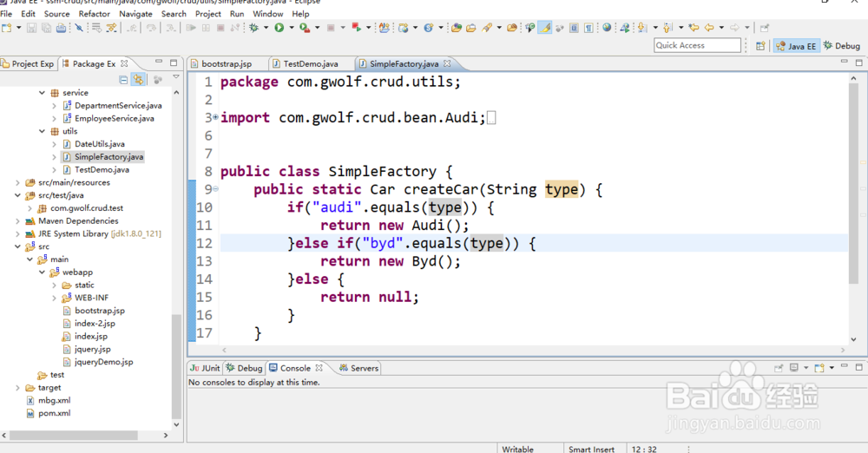
Task: Open the New wizard dropdown arrow
Action: tap(19, 28)
